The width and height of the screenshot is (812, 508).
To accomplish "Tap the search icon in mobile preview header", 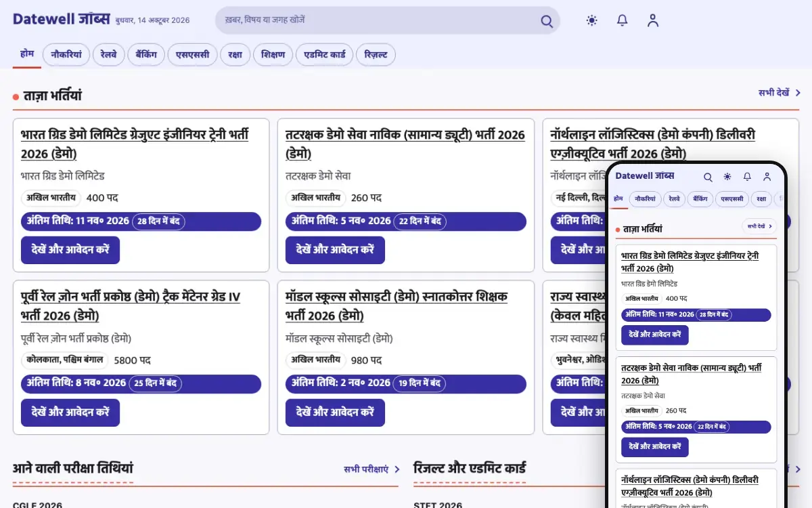I will pos(708,177).
